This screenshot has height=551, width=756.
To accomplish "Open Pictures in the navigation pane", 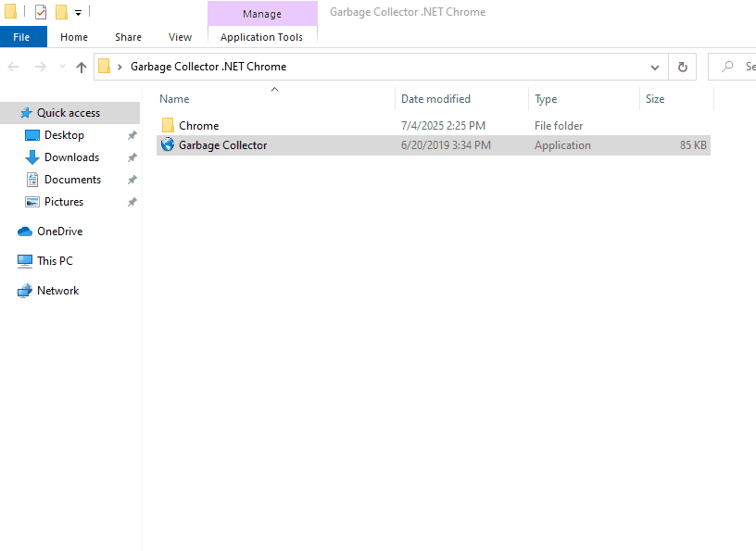I will click(x=64, y=202).
